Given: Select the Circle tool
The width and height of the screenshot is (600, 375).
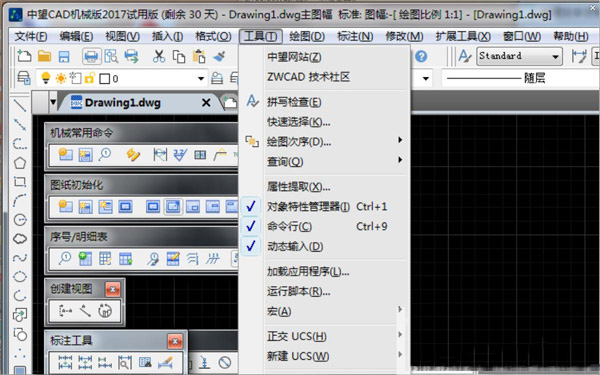Looking at the screenshot, I should (20, 220).
